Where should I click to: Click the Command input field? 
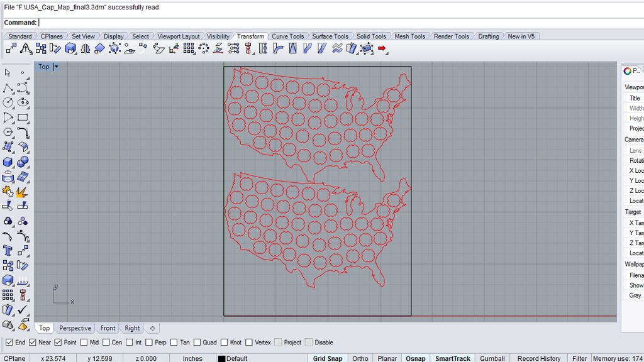(x=341, y=23)
